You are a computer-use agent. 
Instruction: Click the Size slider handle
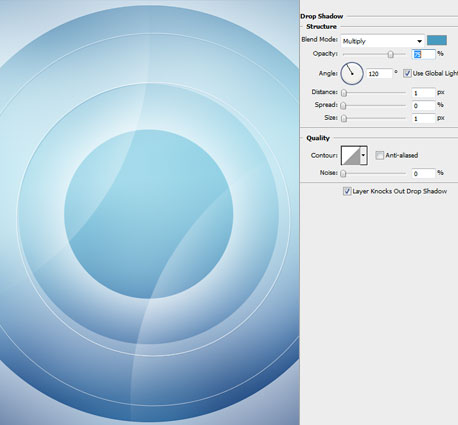[x=344, y=118]
